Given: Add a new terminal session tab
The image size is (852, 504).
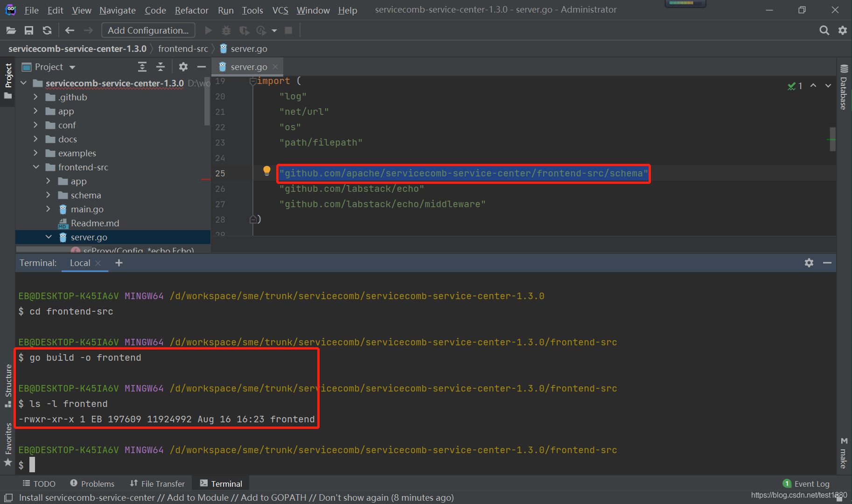Looking at the screenshot, I should (119, 263).
